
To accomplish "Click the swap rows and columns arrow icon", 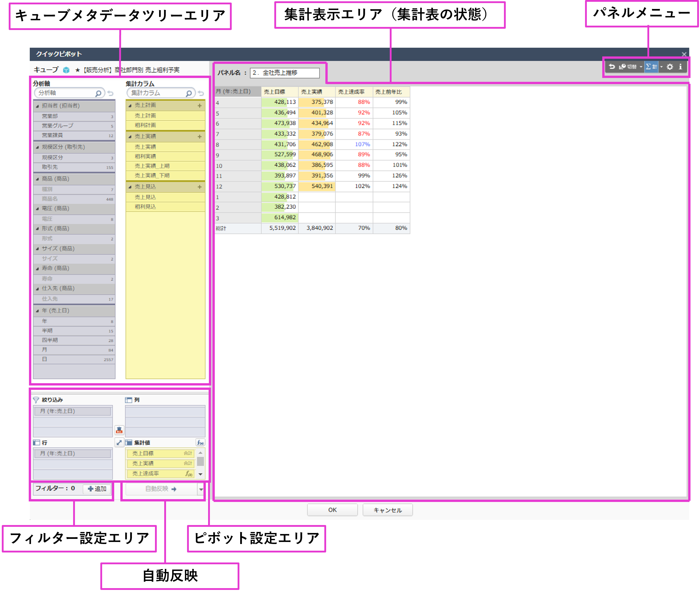I will pyautogui.click(x=119, y=443).
